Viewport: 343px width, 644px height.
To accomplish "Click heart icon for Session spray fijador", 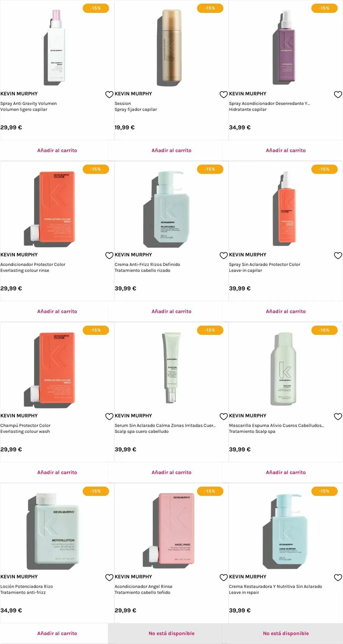I will [224, 95].
